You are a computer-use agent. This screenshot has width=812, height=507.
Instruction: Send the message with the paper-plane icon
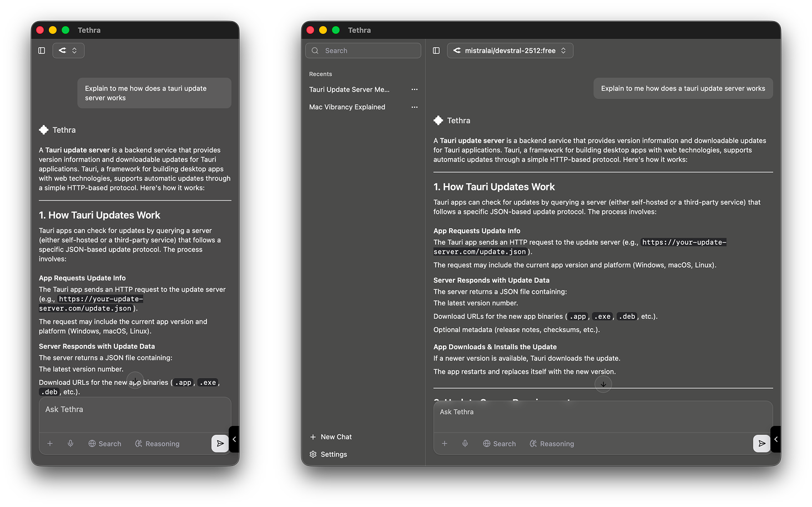coord(761,443)
